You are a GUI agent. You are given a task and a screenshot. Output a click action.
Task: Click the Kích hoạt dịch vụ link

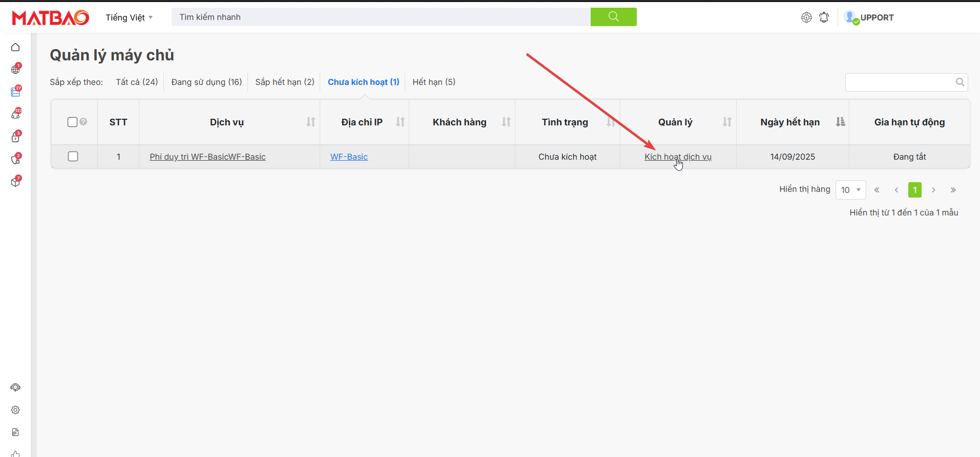click(678, 157)
